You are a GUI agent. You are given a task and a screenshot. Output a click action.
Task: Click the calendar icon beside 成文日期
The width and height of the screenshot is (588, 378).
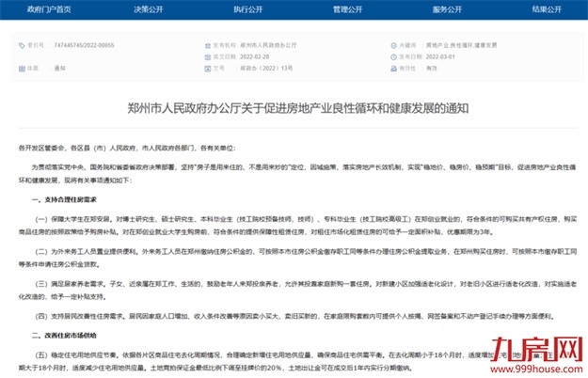[208, 57]
